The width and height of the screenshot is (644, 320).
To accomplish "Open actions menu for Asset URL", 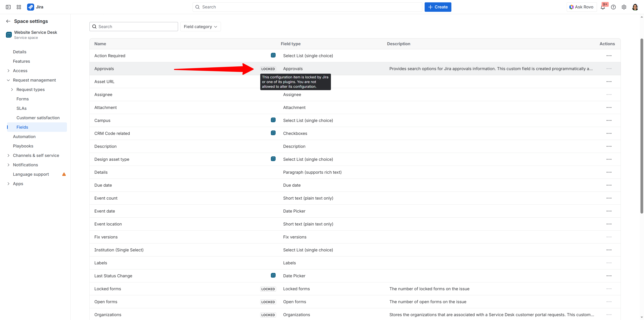I will 609,82.
